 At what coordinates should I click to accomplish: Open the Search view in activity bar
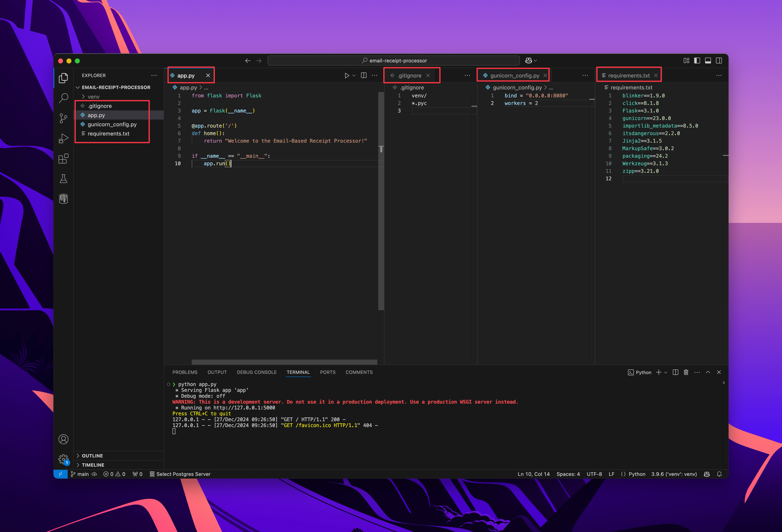[x=63, y=98]
